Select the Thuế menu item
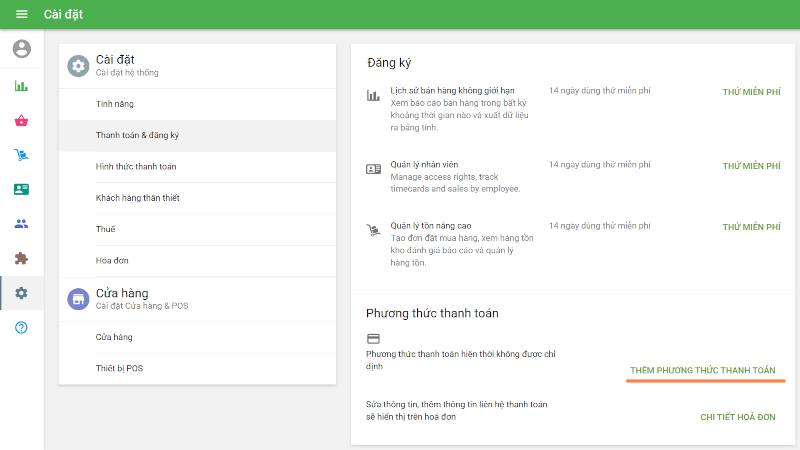 106,230
